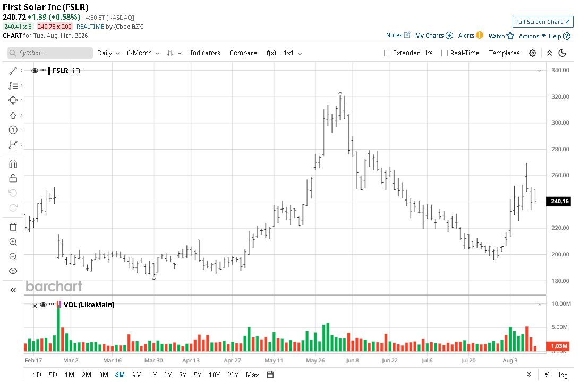The width and height of the screenshot is (588, 391).
Task: Open the VOL indicator options menu
Action: 52,304
